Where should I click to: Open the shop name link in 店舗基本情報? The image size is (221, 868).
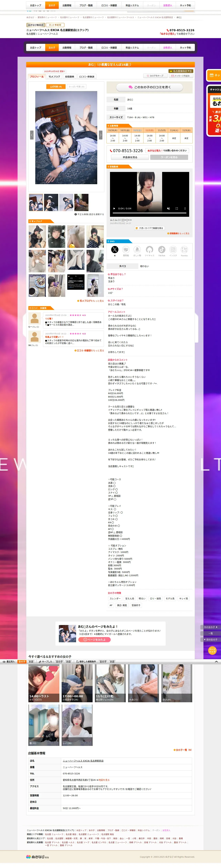point(83,761)
